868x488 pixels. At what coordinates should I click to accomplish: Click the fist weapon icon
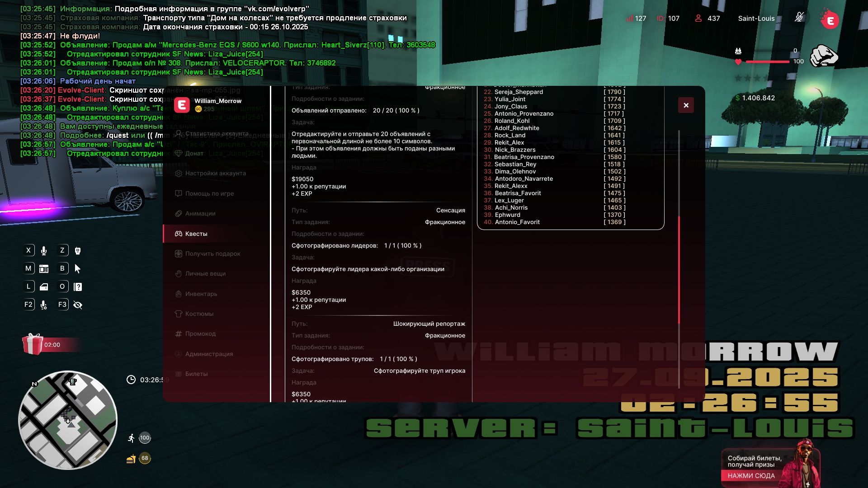(824, 56)
